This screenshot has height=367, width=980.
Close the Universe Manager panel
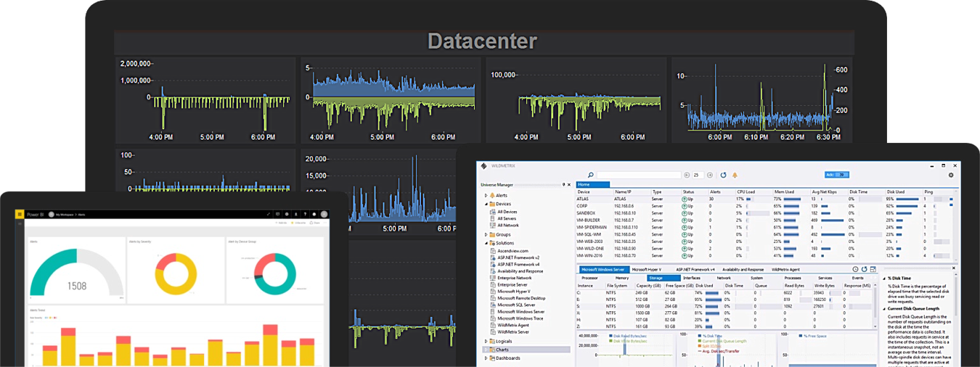tap(569, 185)
